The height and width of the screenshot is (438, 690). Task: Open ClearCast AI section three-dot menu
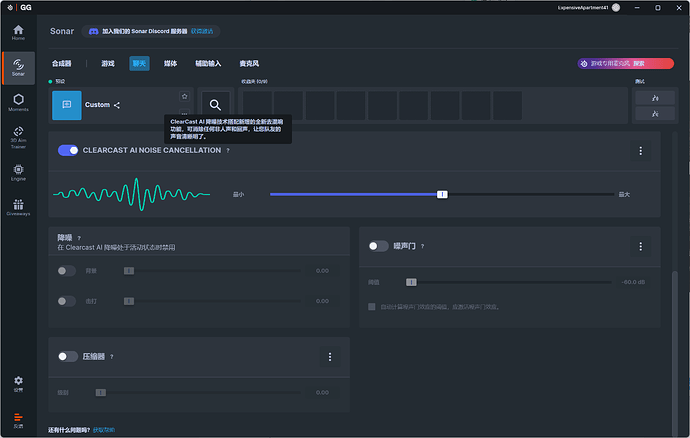tap(640, 151)
